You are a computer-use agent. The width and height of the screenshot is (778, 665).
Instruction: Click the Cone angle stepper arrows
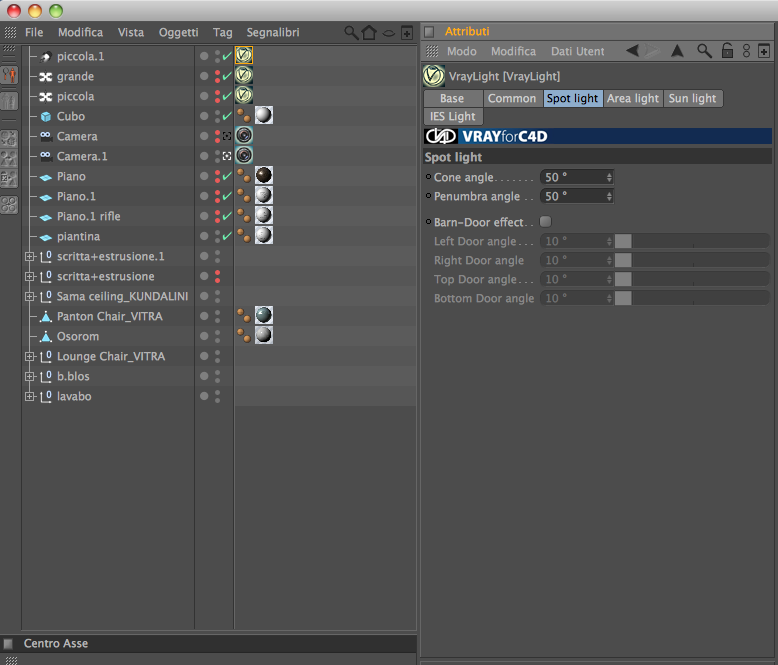coord(609,177)
